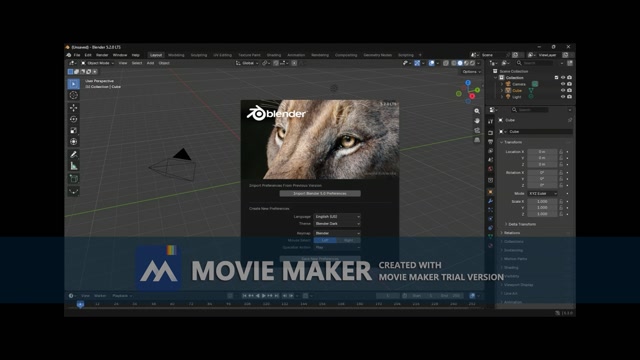Open the Object Mode dropdown
The width and height of the screenshot is (640, 360).
click(x=97, y=63)
